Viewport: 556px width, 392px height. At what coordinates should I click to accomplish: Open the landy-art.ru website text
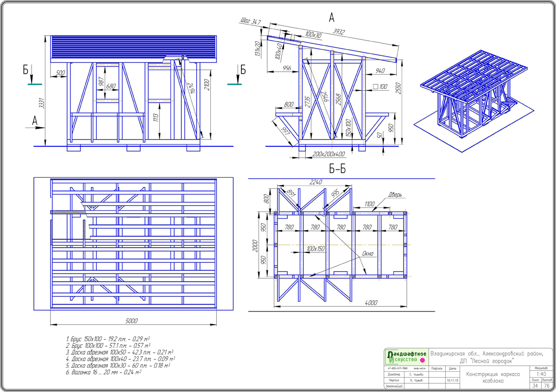tap(419, 368)
